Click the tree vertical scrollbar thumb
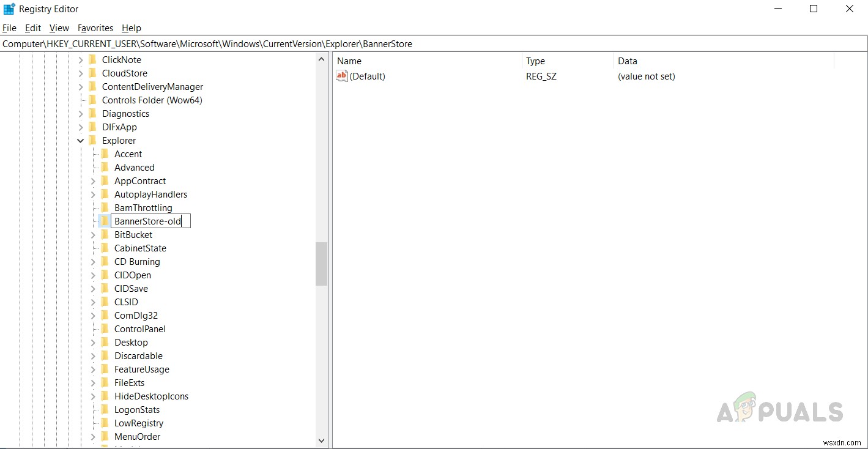This screenshot has width=868, height=449. (322, 264)
